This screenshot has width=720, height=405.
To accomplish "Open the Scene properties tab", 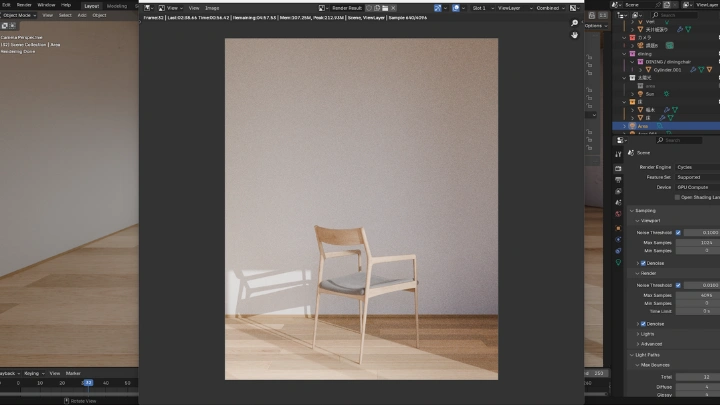I will tap(618, 202).
